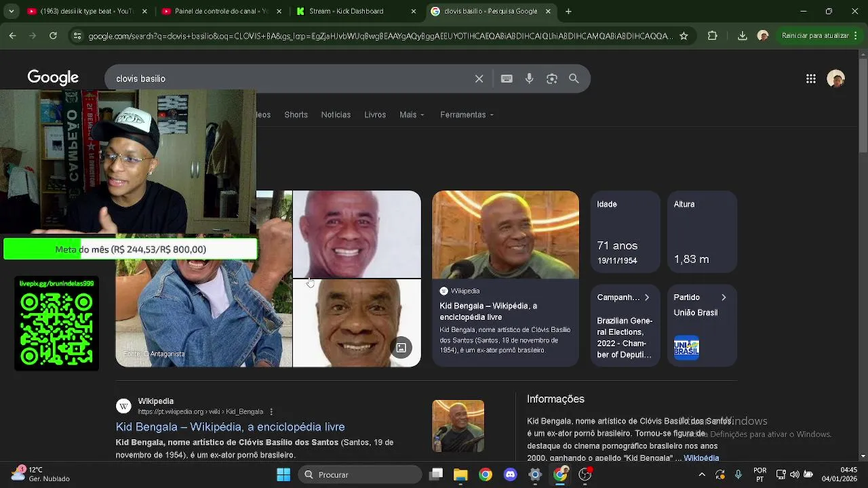Viewport: 868px width, 488px height.
Task: Expand the Campanha card arrow
Action: tap(646, 298)
